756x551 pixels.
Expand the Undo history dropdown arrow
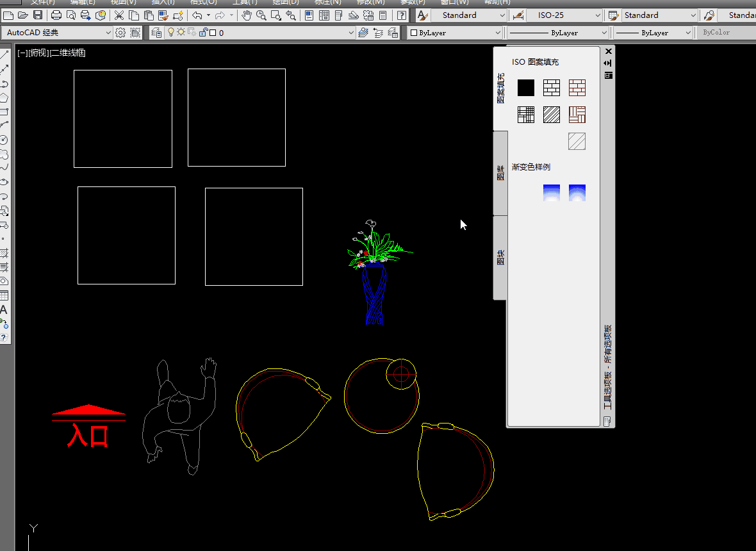point(208,15)
